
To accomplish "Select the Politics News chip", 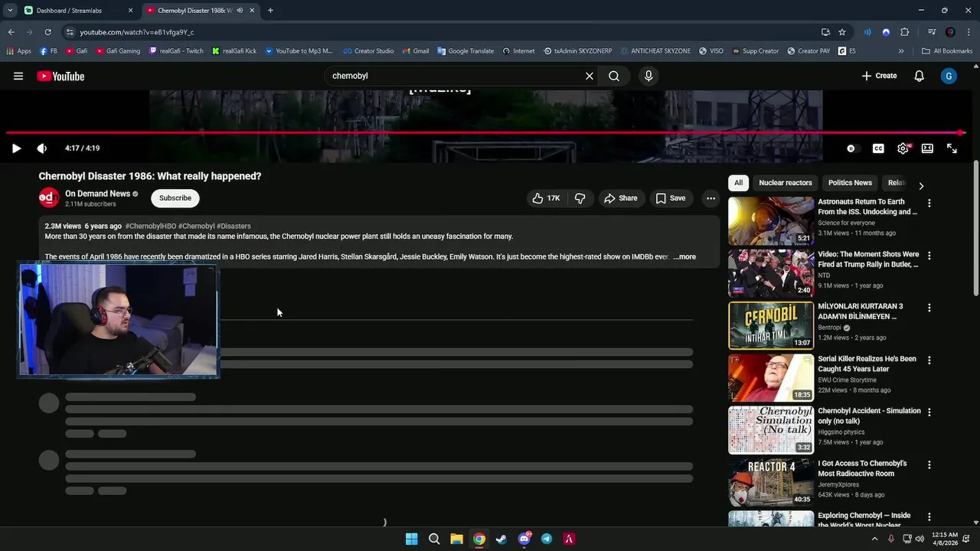I will point(850,183).
